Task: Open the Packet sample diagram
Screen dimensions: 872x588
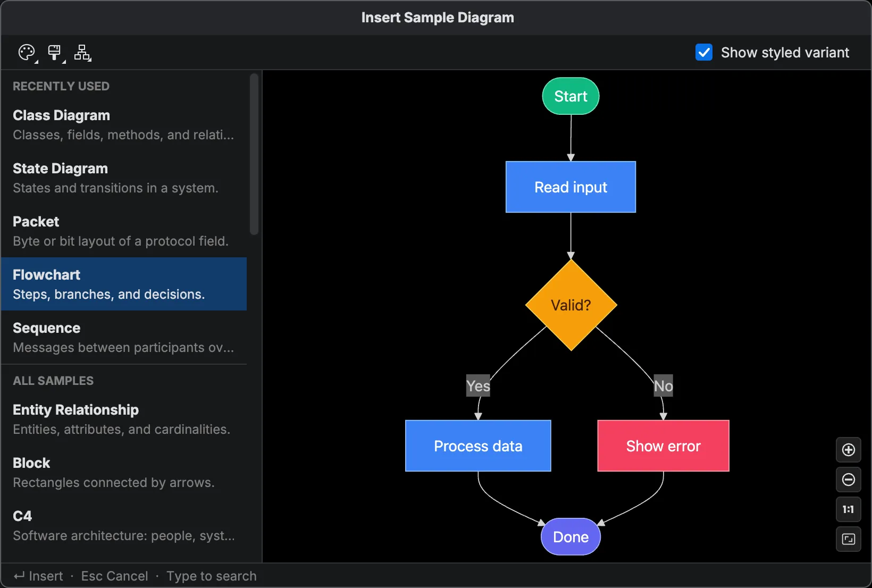Action: point(123,231)
